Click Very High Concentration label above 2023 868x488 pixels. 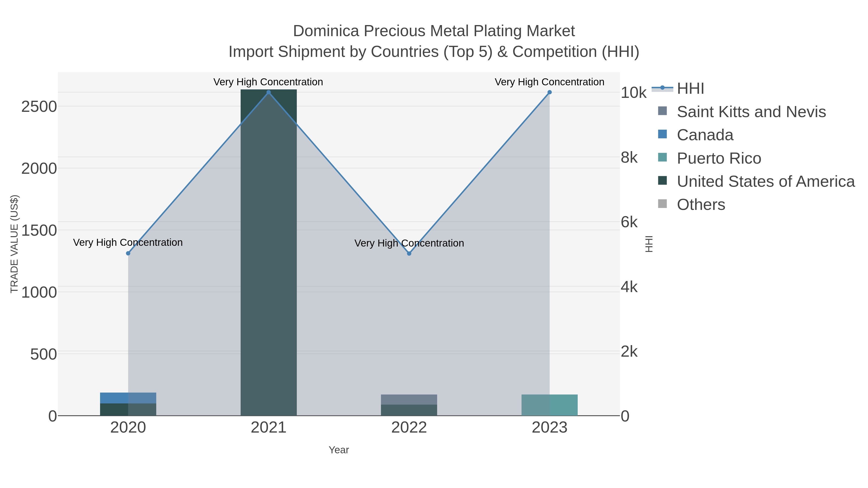[549, 82]
